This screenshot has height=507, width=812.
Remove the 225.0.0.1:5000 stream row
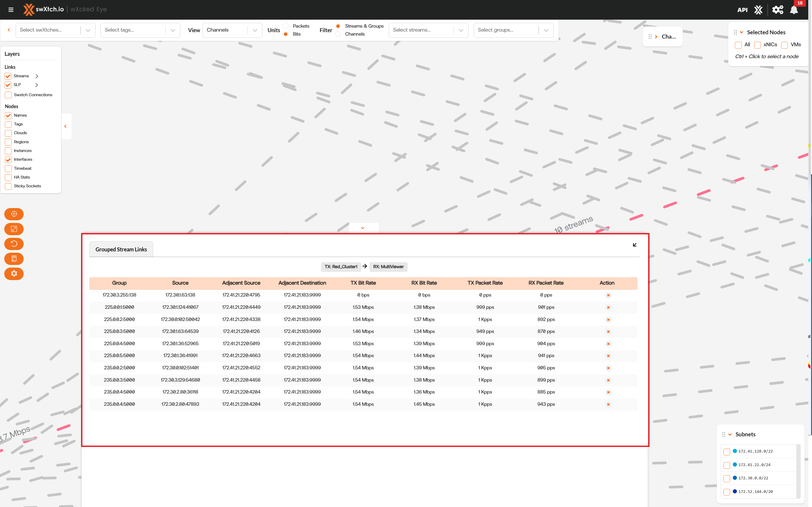pos(608,307)
